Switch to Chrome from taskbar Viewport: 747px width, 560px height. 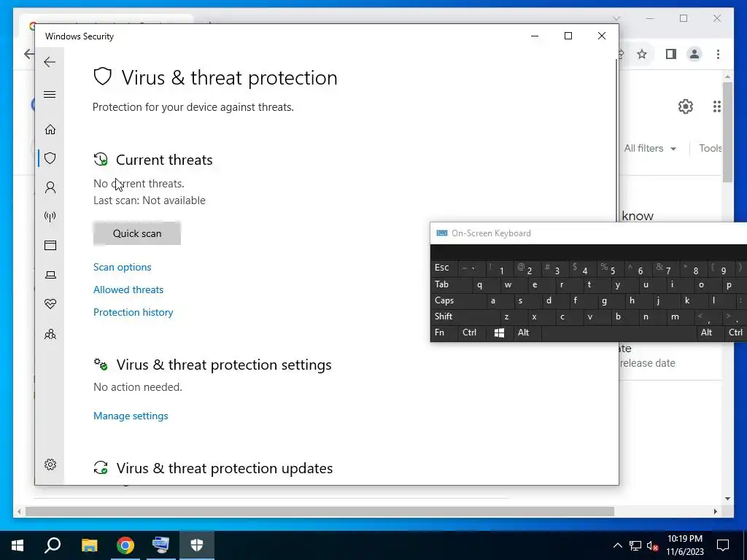[125, 545]
